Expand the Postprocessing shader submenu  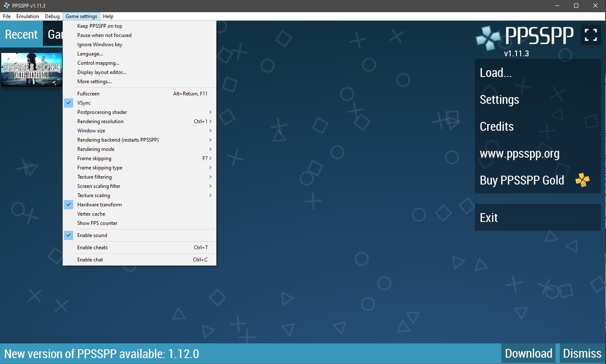[102, 112]
